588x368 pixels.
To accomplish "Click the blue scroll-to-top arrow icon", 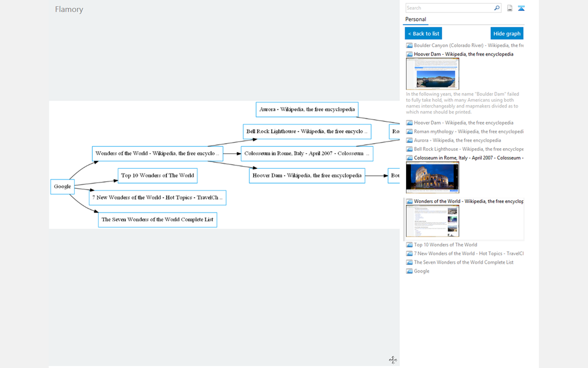I will 521,8.
